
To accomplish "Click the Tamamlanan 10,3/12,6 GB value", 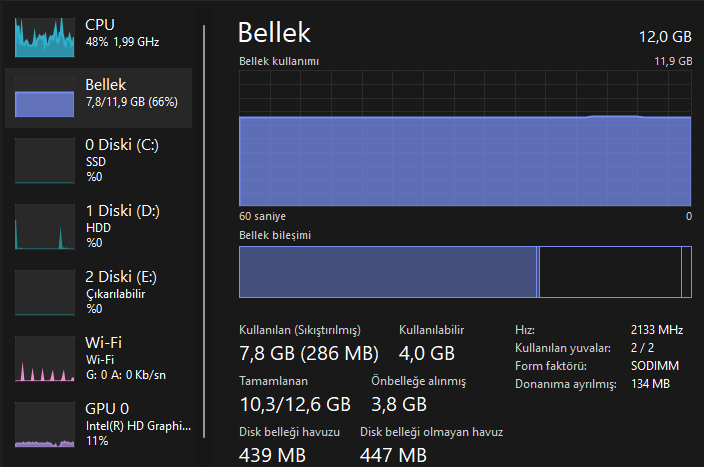I will pyautogui.click(x=294, y=404).
